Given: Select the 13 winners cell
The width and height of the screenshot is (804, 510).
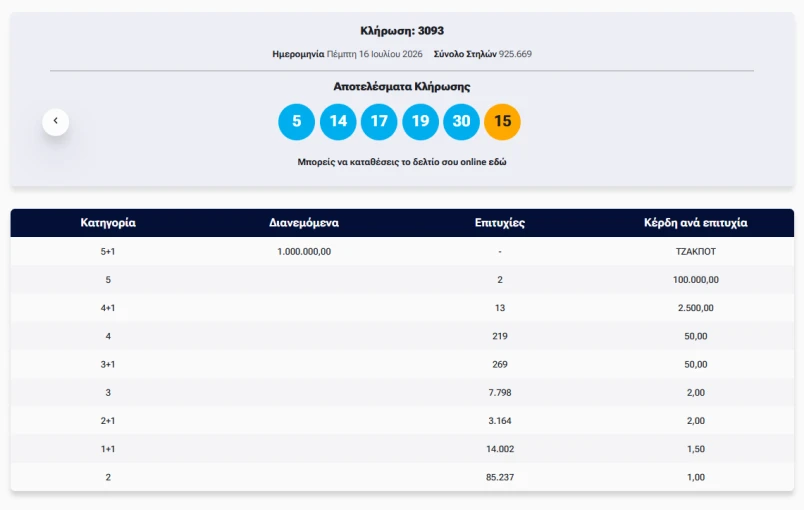Looking at the screenshot, I should [x=500, y=308].
